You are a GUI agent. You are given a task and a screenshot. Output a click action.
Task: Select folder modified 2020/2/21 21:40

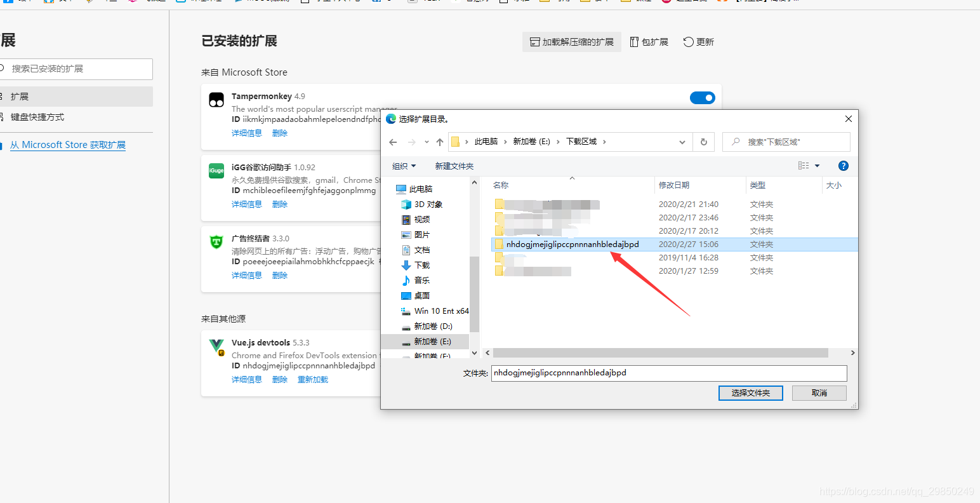coord(673,205)
